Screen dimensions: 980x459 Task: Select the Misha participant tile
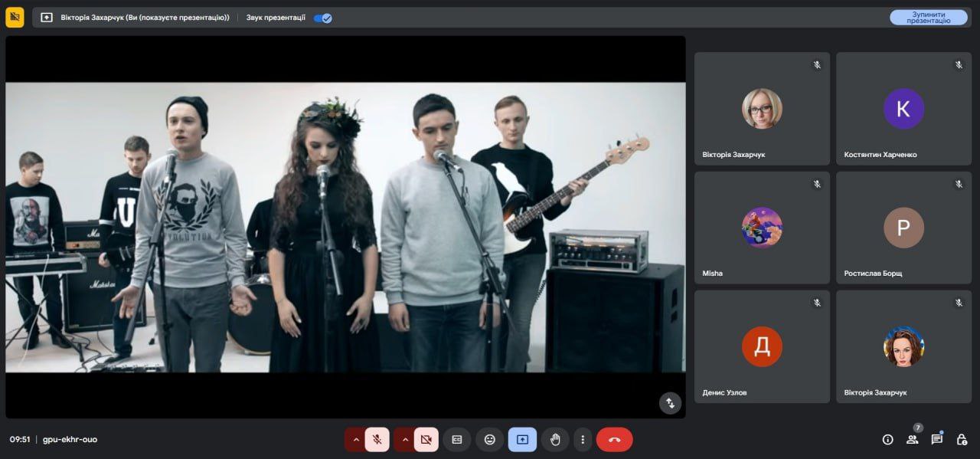tap(762, 228)
